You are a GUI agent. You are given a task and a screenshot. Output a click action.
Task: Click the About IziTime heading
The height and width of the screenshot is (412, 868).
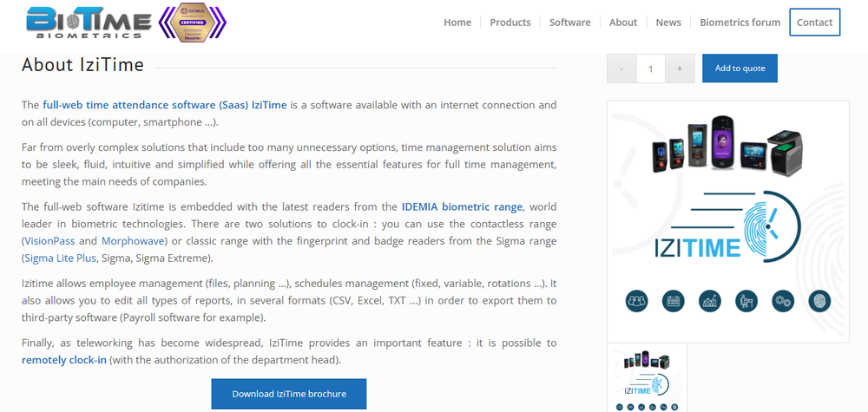(x=83, y=65)
